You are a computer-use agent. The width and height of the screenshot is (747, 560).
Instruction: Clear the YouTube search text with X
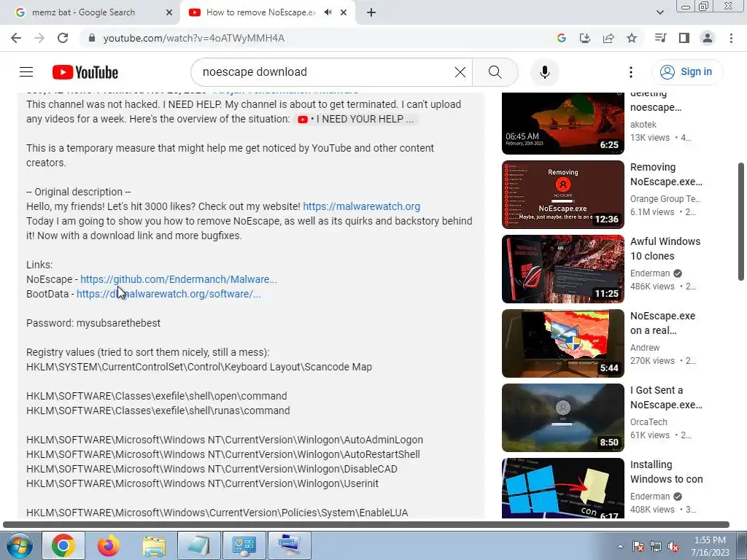(x=460, y=72)
